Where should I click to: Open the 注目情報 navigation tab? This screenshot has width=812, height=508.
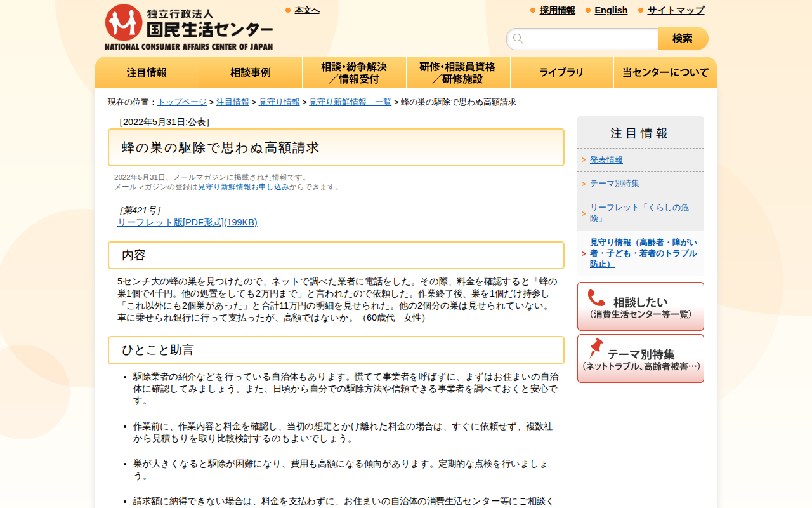[x=147, y=72]
